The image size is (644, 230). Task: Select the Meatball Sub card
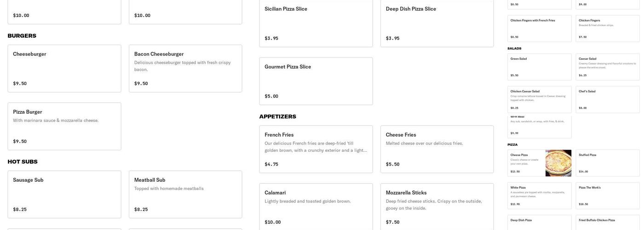[185, 194]
